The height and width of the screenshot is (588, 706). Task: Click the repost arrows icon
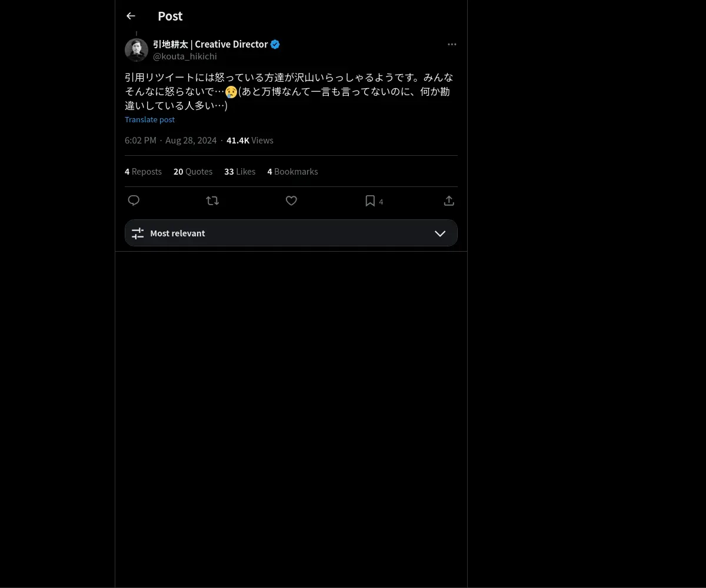[x=212, y=201]
